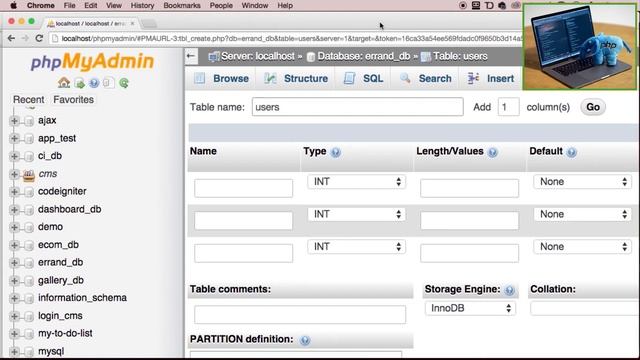Viewport: 640px width, 360px height.
Task: Show the Recent tables list
Action: point(28,100)
